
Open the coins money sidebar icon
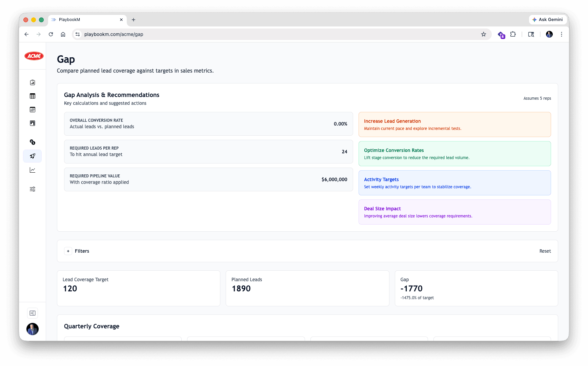pos(33,142)
